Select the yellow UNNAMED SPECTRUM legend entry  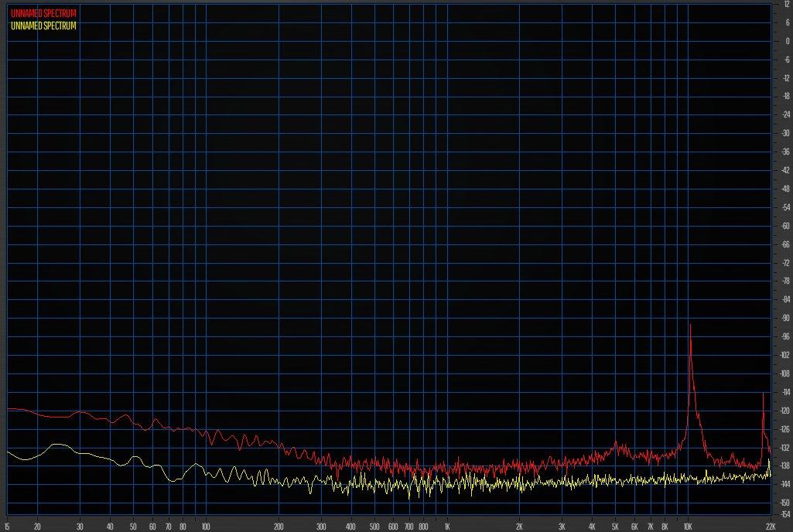(x=43, y=26)
